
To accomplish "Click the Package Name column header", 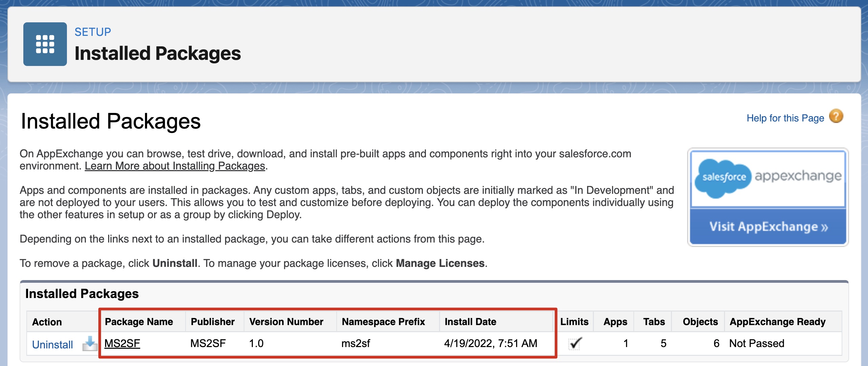I will [x=139, y=322].
